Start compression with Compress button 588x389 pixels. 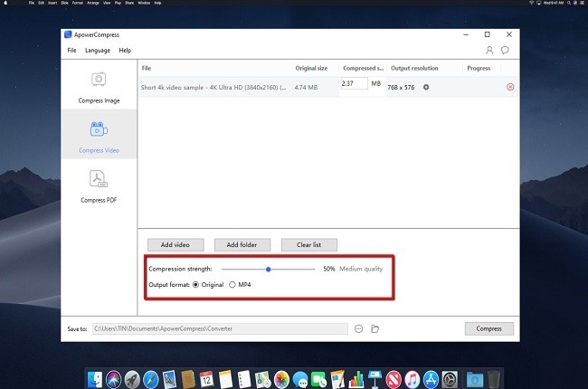click(x=488, y=328)
